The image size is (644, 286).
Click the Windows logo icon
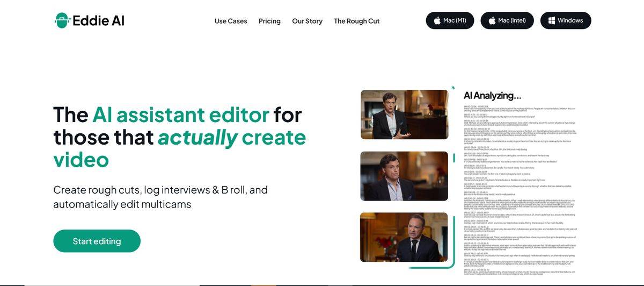pos(551,20)
